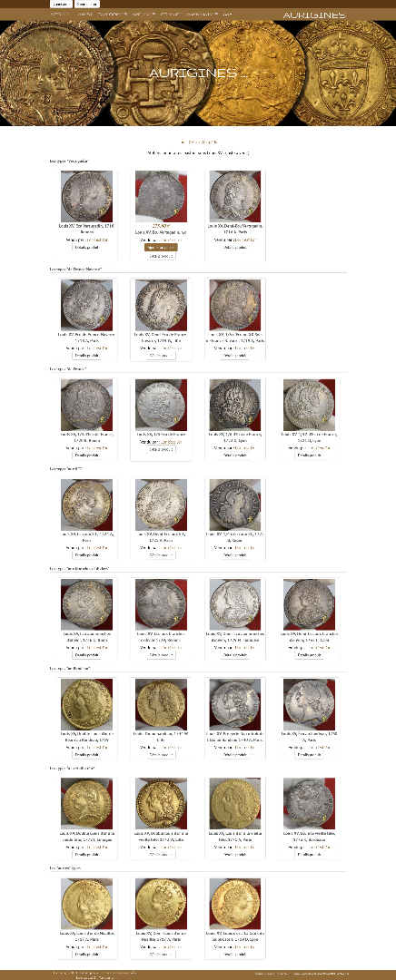The height and width of the screenshot is (980, 396).
Task: Open the first white button in the top bar
Action: [59, 5]
